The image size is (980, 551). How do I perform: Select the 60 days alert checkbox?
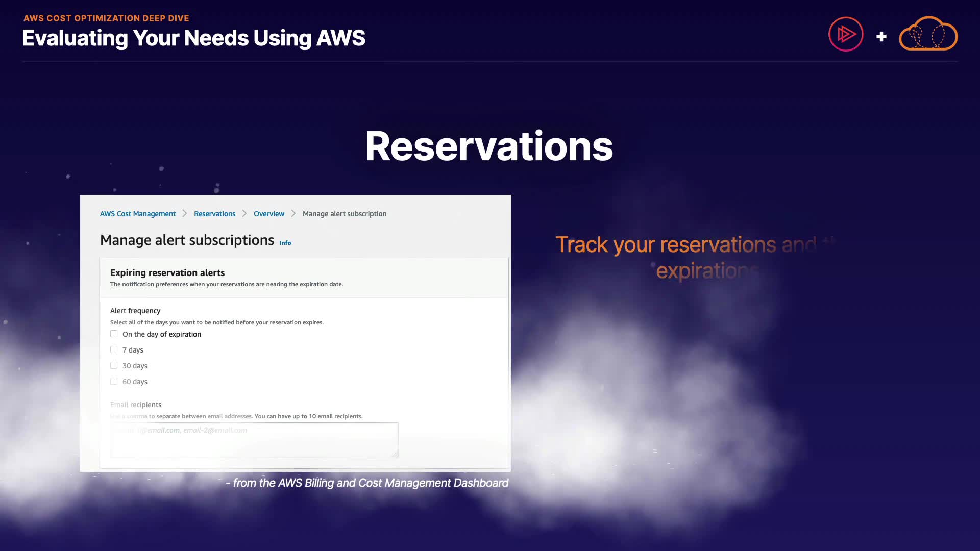114,381
